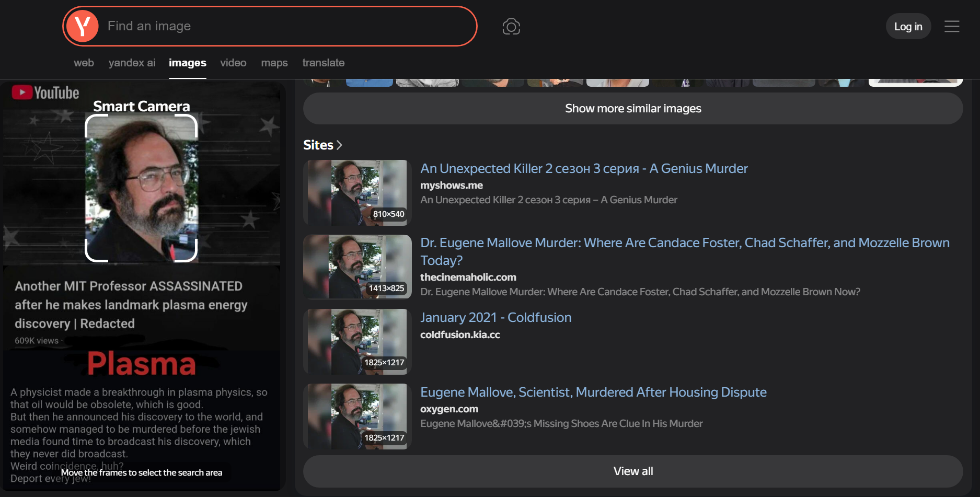Viewport: 980px width, 497px height.
Task: Click the 1825×1217 badge on the coldfusion.kia.cc thumbnail
Action: click(x=384, y=363)
